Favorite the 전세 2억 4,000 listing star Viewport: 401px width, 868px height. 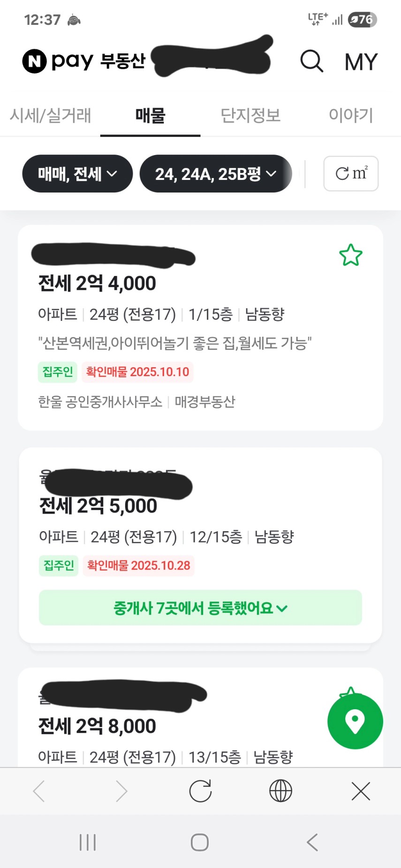[x=351, y=255]
